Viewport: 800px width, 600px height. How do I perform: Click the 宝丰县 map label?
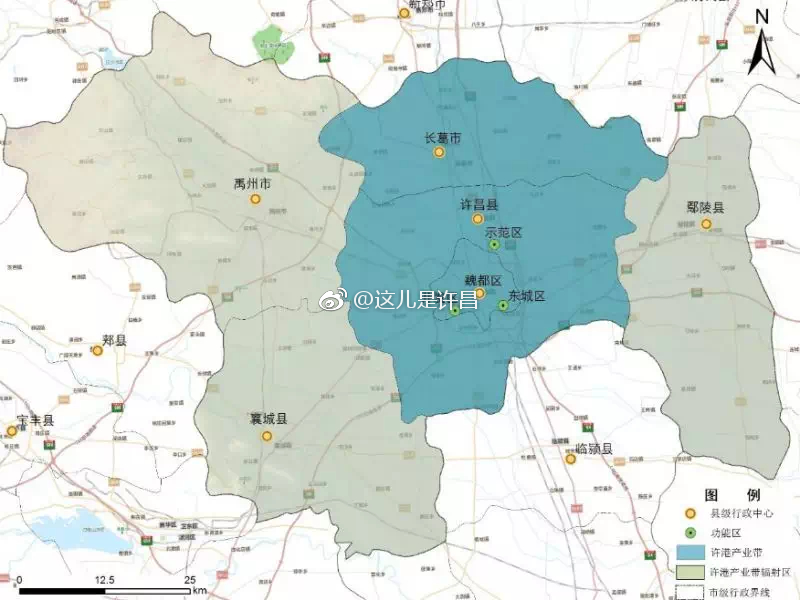[35, 420]
